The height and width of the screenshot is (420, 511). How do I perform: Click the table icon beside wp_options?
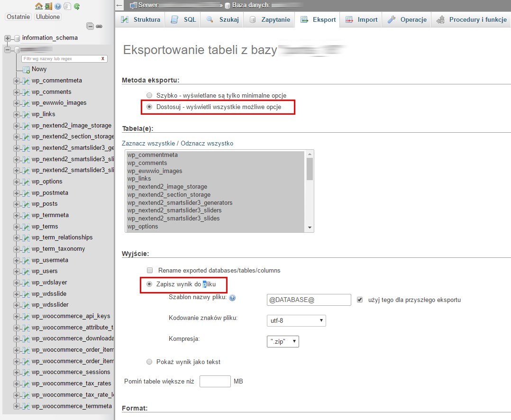(26, 182)
